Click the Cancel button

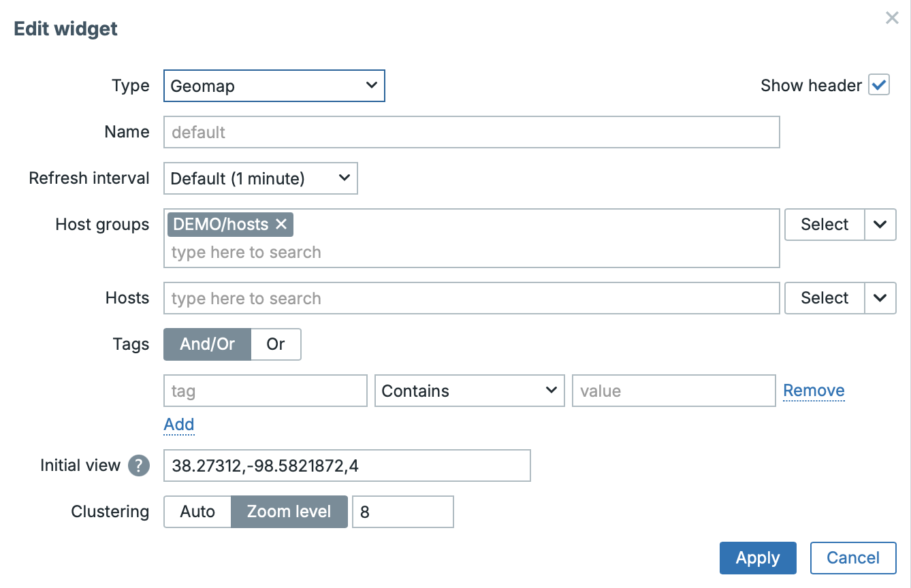(x=853, y=558)
